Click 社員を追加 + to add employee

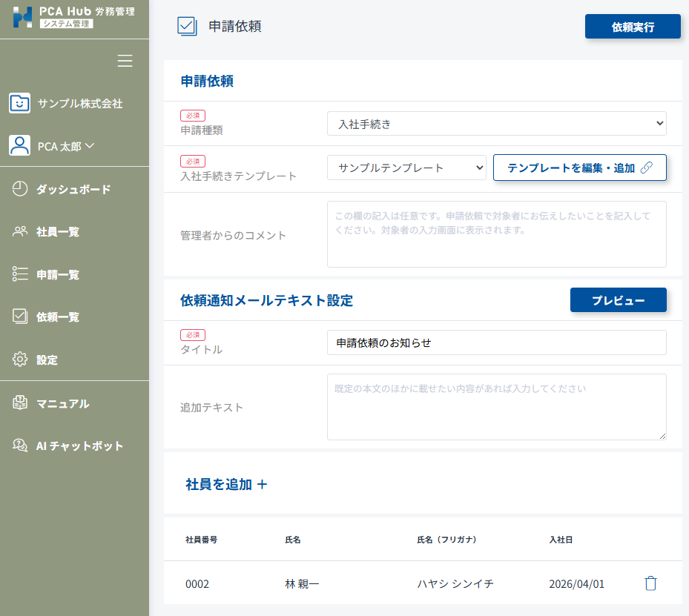[x=226, y=484]
